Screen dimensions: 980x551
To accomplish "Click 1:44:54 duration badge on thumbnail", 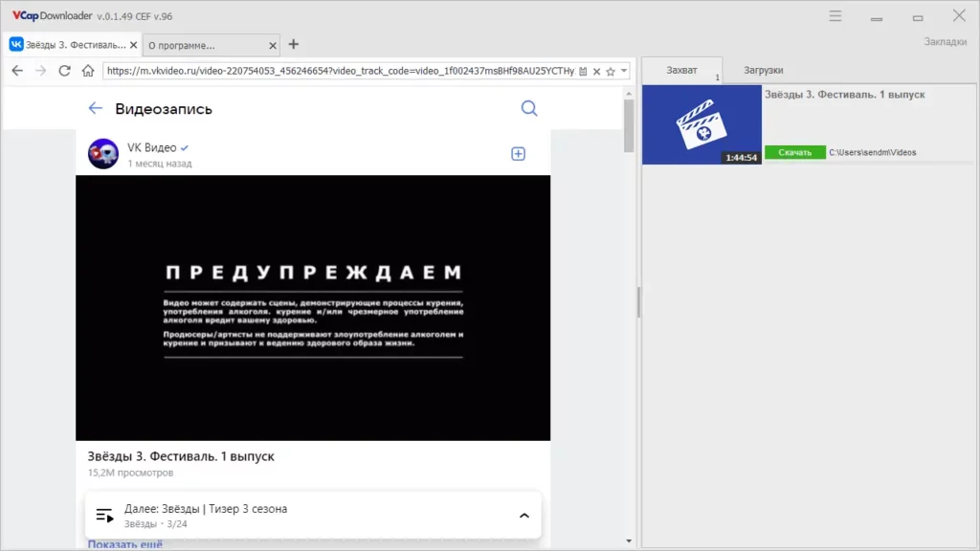I will pos(742,158).
